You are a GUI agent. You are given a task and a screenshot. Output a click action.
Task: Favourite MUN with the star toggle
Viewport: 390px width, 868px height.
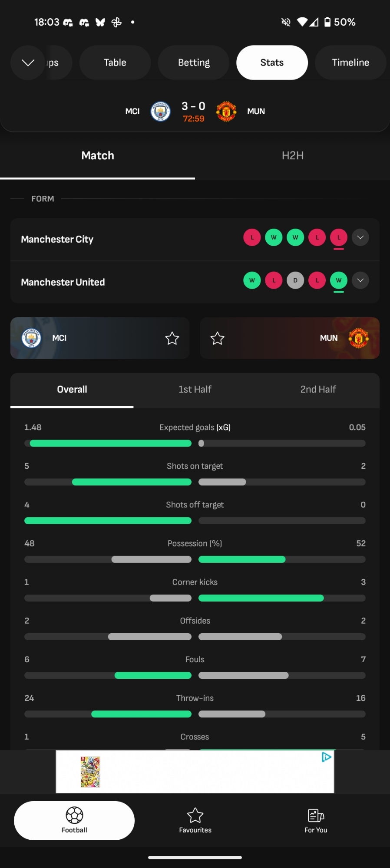(x=217, y=338)
